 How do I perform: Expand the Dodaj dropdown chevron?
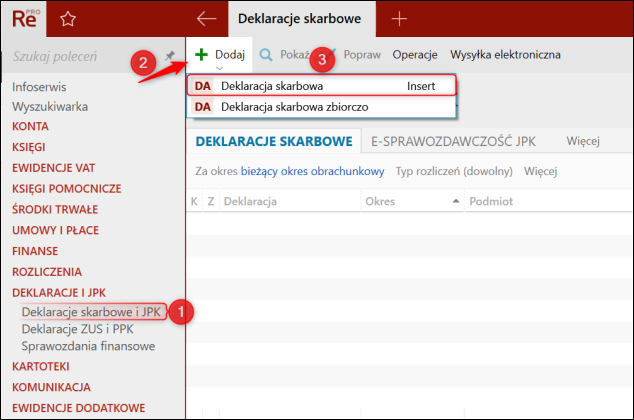click(x=220, y=68)
